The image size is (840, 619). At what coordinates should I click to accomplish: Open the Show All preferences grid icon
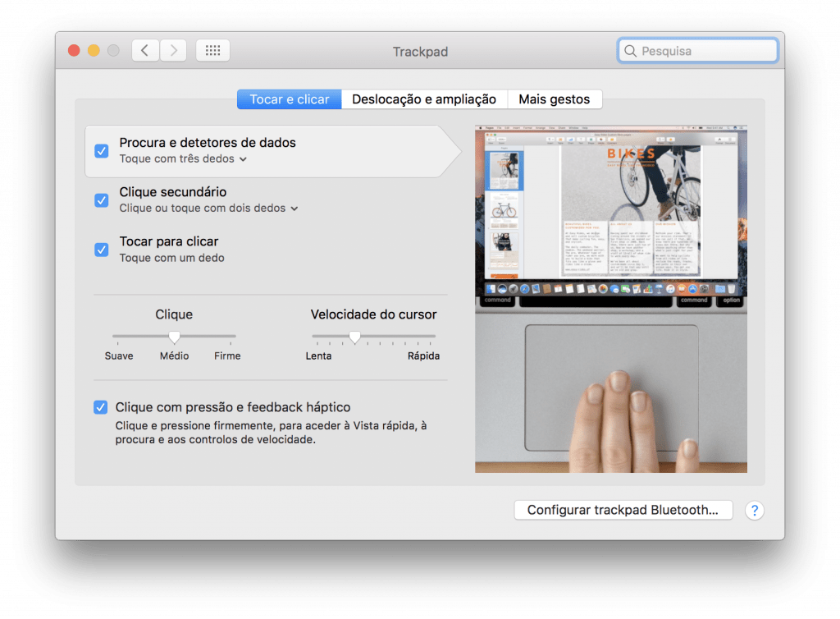click(212, 49)
